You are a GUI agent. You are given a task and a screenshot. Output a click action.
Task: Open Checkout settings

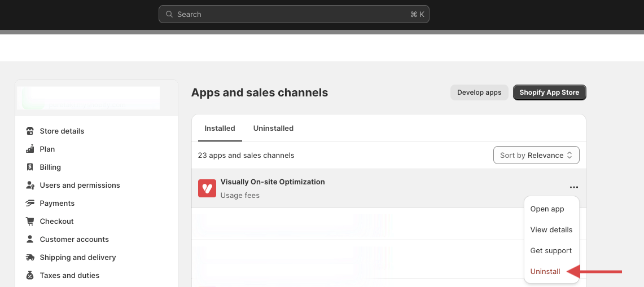click(x=56, y=221)
